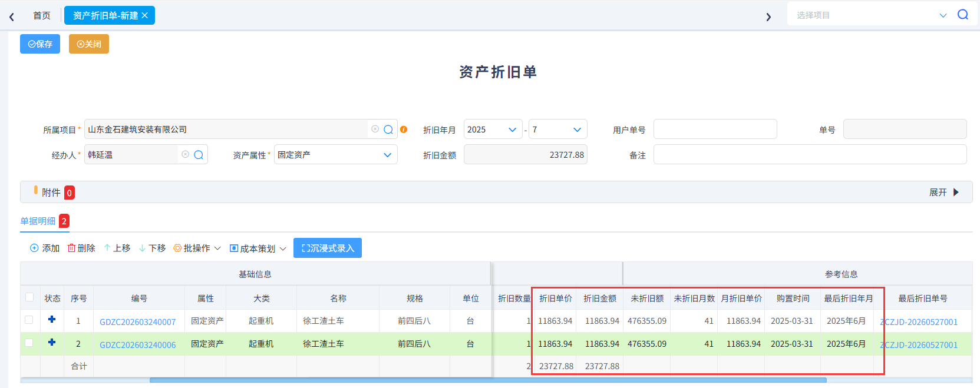
Task: Click the 用户单号 input field
Action: (x=715, y=130)
